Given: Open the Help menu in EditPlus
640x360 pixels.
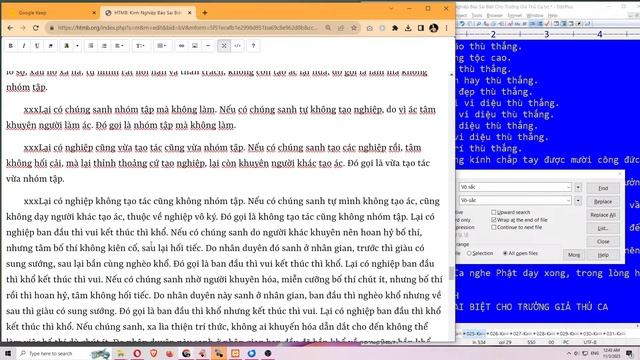Looking at the screenshot, I should click(553, 16).
